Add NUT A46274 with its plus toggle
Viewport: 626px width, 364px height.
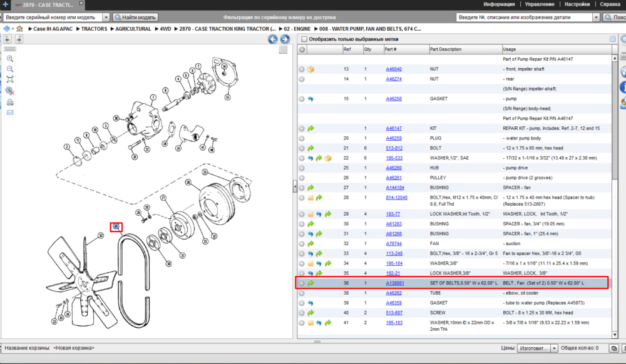point(302,79)
